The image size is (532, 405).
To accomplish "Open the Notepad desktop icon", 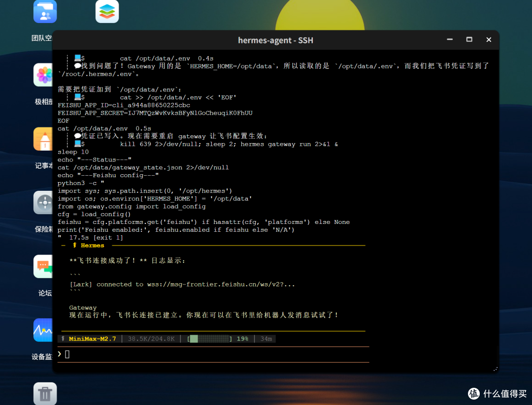I will (43, 139).
